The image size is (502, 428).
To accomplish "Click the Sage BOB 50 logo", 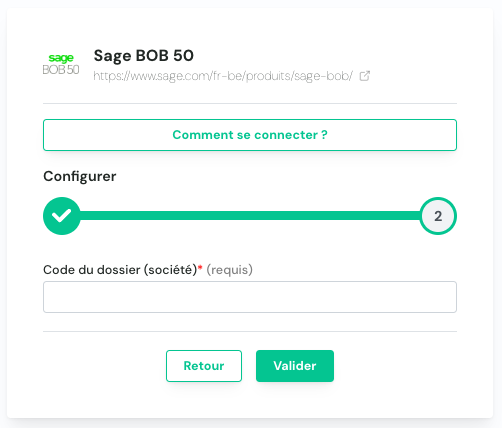I will (61, 64).
